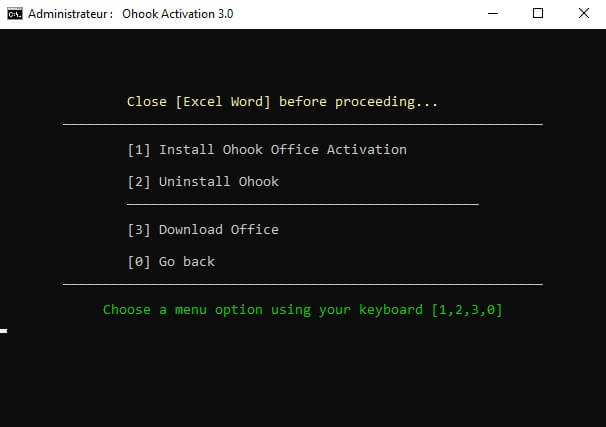Minimize the Ohook Activation window
Screen dimensions: 606x427
(x=493, y=14)
